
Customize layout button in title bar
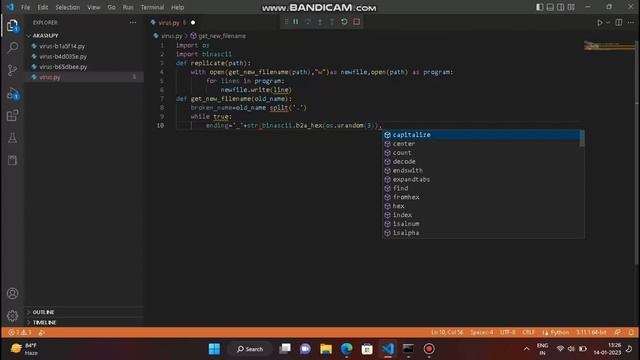pos(571,7)
